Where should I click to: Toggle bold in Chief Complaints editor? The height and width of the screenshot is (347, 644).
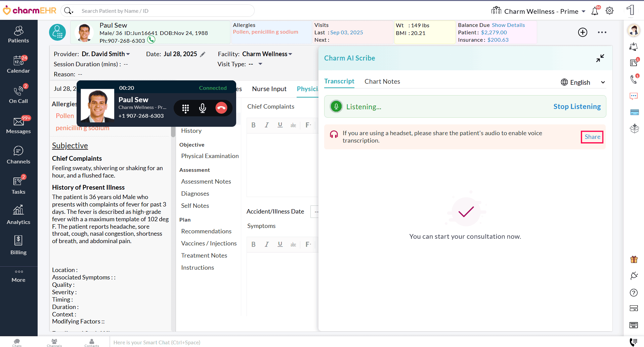pyautogui.click(x=254, y=125)
